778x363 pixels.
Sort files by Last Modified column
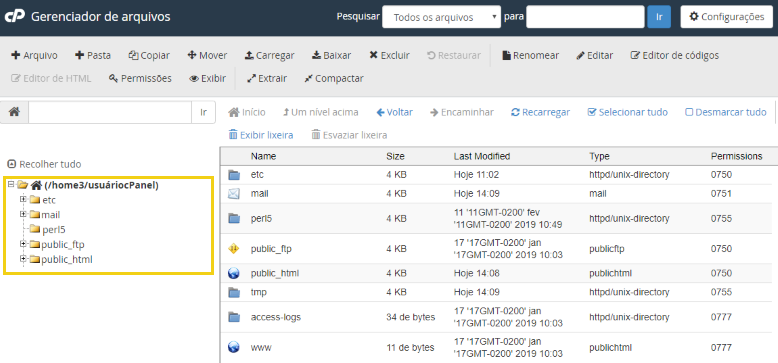pyautogui.click(x=481, y=156)
